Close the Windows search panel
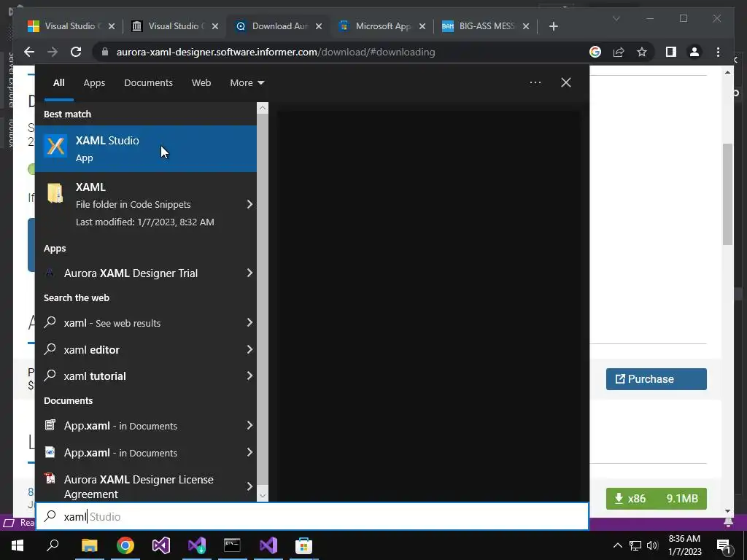The height and width of the screenshot is (560, 747). coord(565,82)
